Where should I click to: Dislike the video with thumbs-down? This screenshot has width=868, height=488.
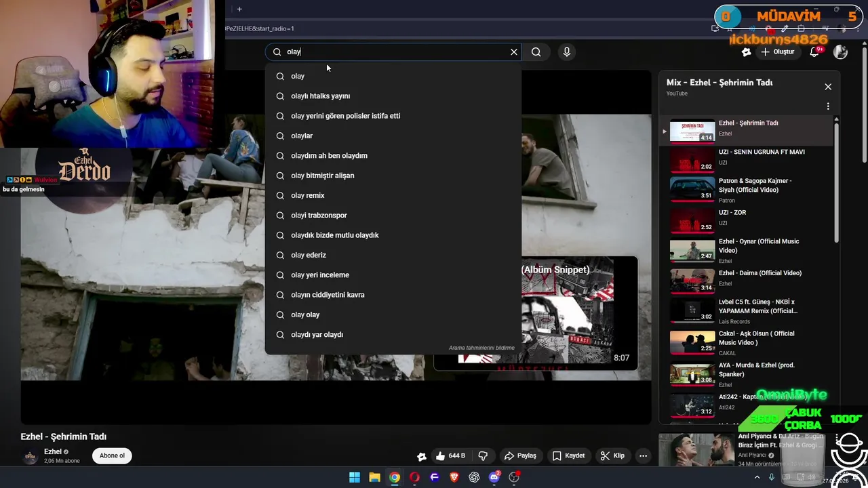(484, 456)
